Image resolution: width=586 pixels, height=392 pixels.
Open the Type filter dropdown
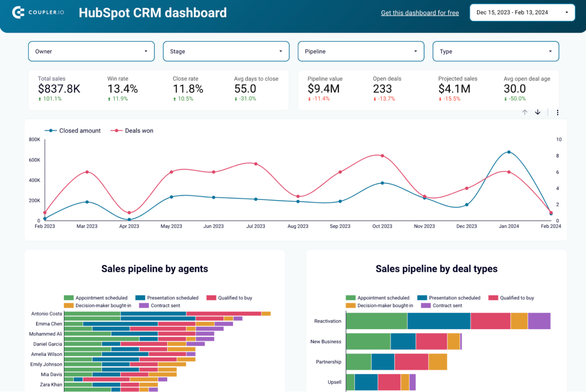pyautogui.click(x=495, y=51)
